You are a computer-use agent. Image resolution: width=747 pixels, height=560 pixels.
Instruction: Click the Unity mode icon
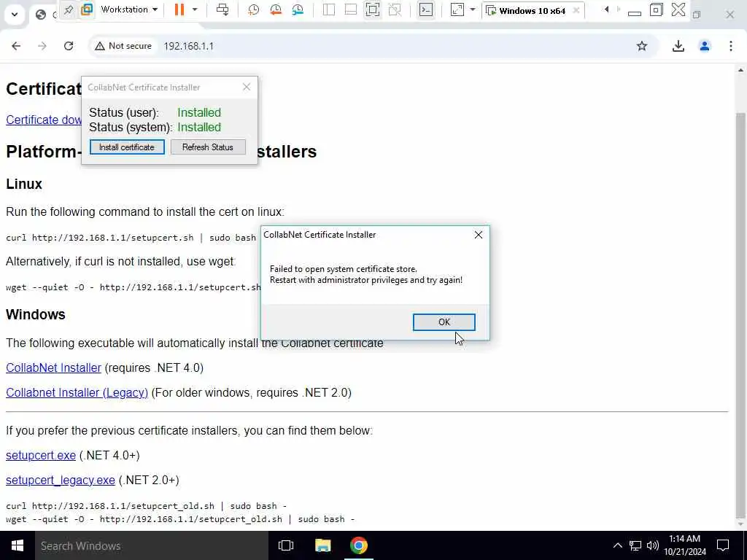coord(395,9)
